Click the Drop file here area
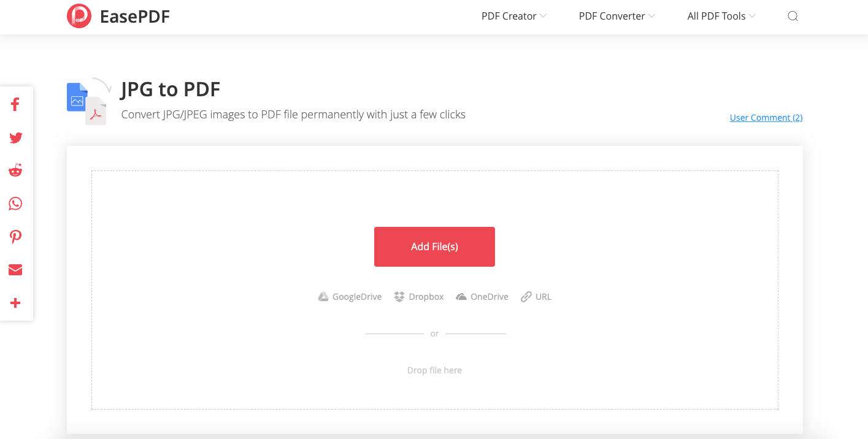 [434, 370]
